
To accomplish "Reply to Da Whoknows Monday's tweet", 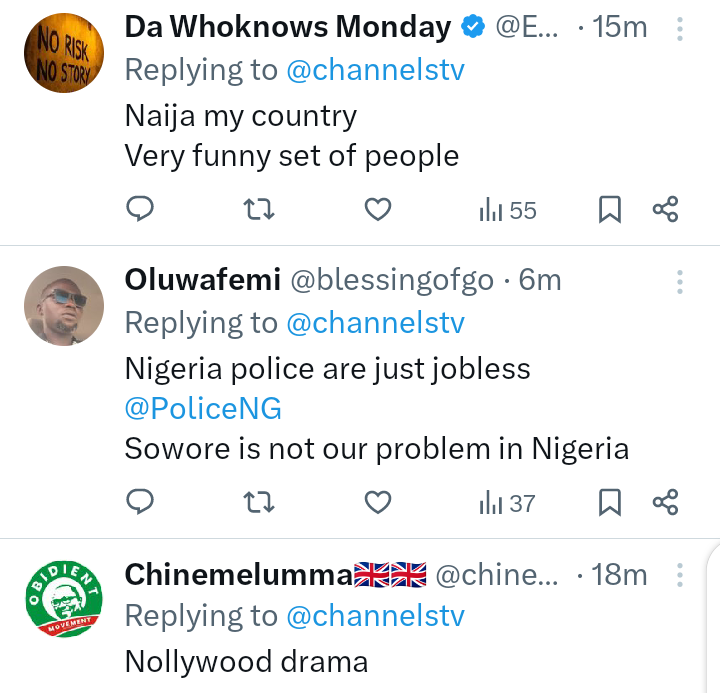I will [x=140, y=209].
